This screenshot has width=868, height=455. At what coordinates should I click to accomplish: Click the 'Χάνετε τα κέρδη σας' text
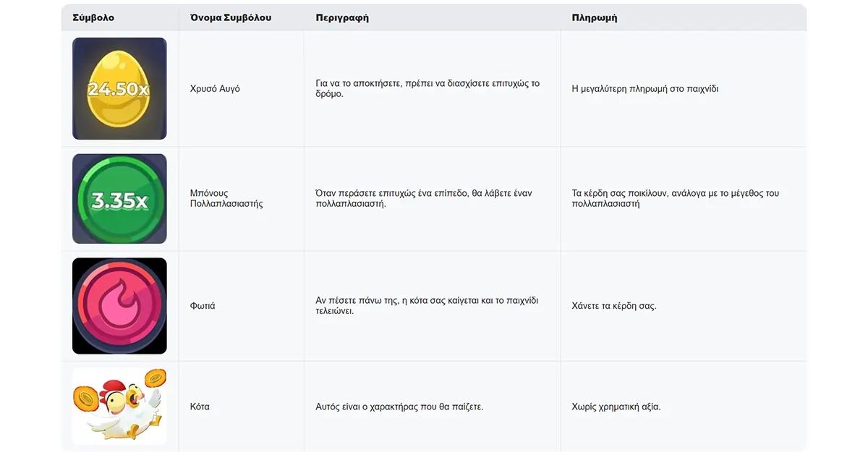tap(614, 306)
